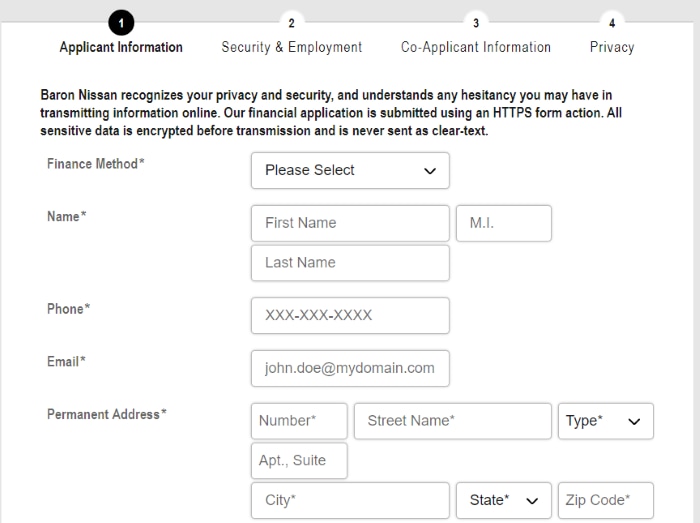Select the Phone number input

tap(350, 315)
